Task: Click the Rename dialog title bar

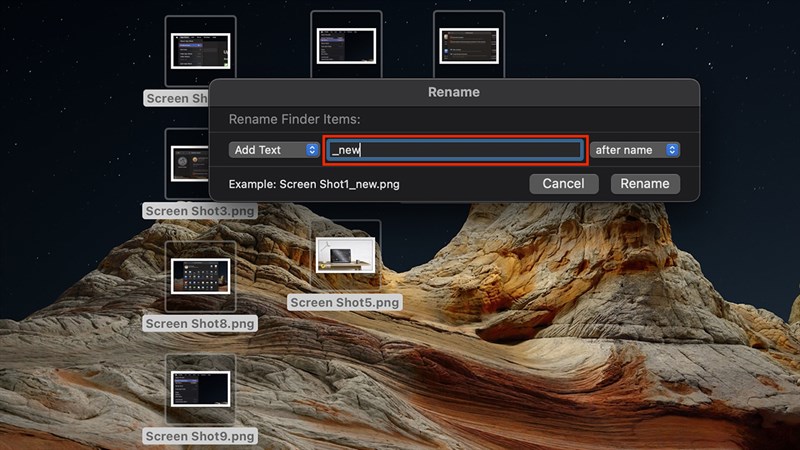Action: coord(453,92)
